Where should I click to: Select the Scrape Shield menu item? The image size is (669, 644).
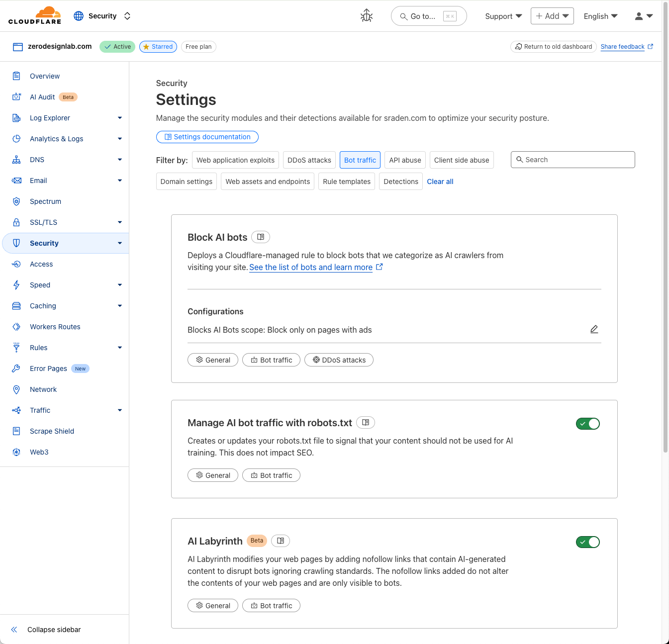[x=52, y=431]
